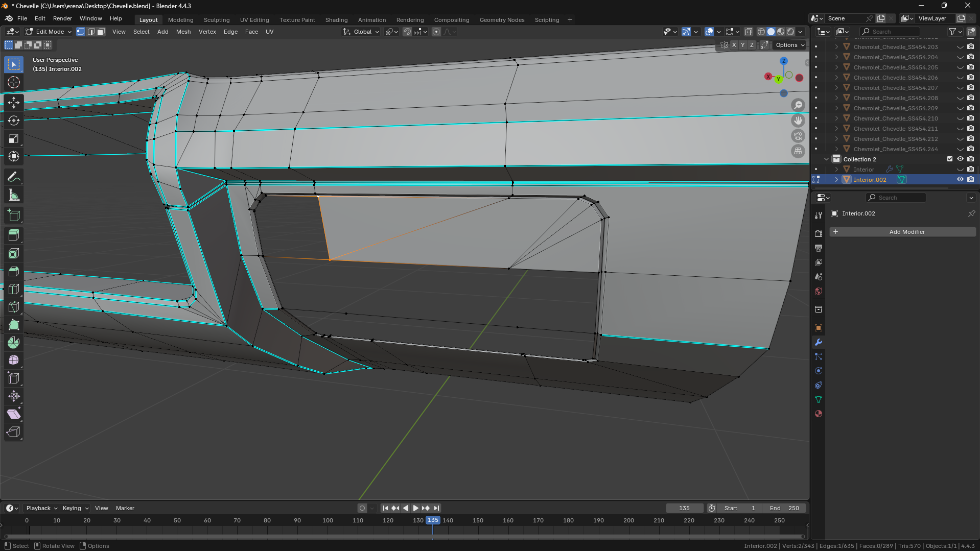Screen dimensions: 980x551
Task: Select the Rotate tool
Action: point(14,121)
